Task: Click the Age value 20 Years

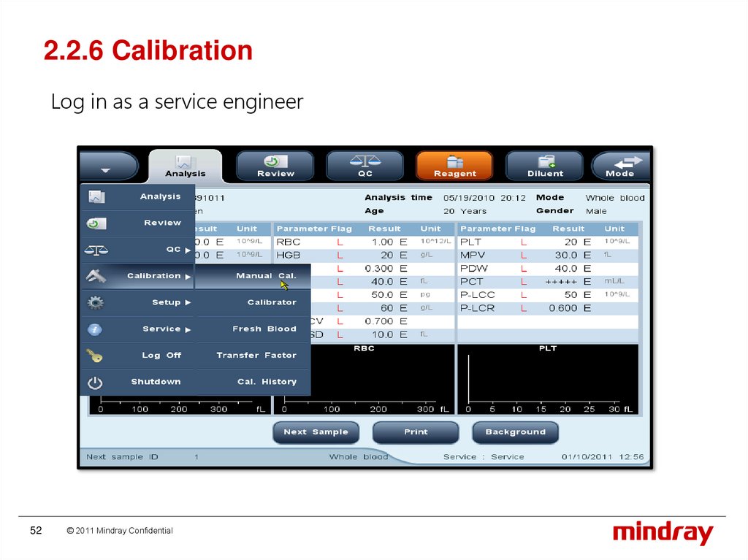Action: [x=465, y=211]
